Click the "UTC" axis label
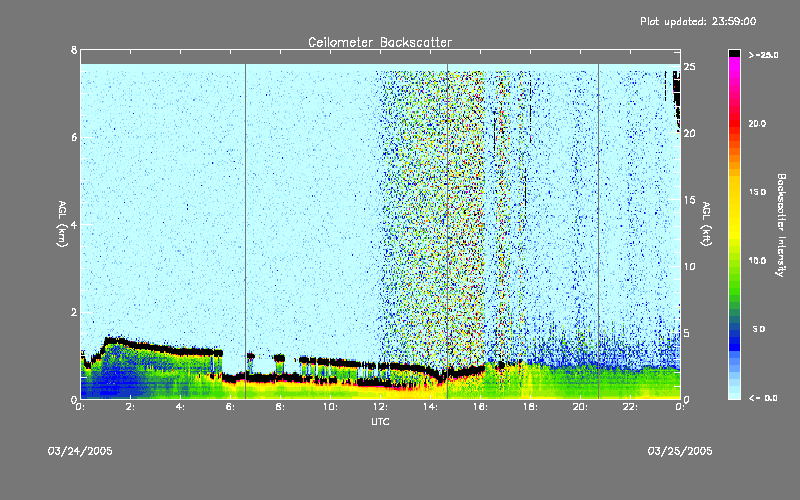Image resolution: width=800 pixels, height=500 pixels. point(380,421)
